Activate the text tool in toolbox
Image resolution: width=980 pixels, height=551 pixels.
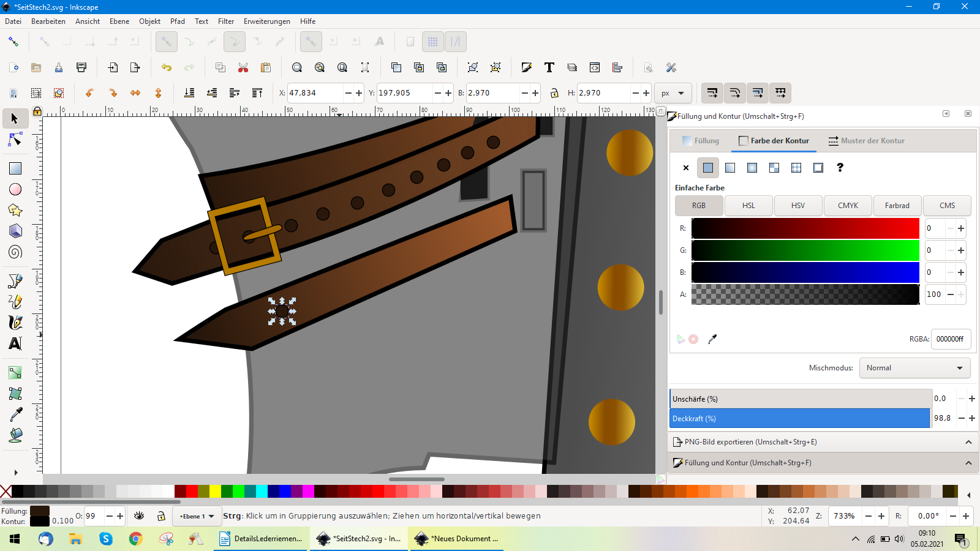tap(15, 343)
